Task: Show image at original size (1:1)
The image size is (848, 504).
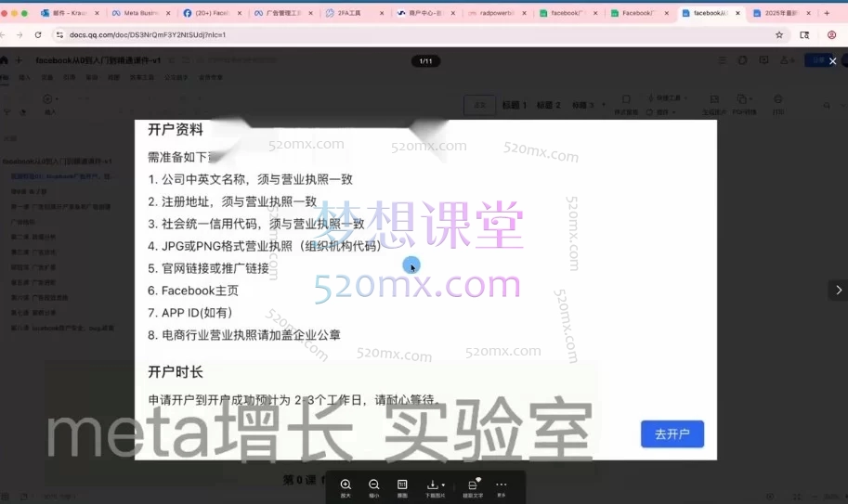Action: click(402, 487)
